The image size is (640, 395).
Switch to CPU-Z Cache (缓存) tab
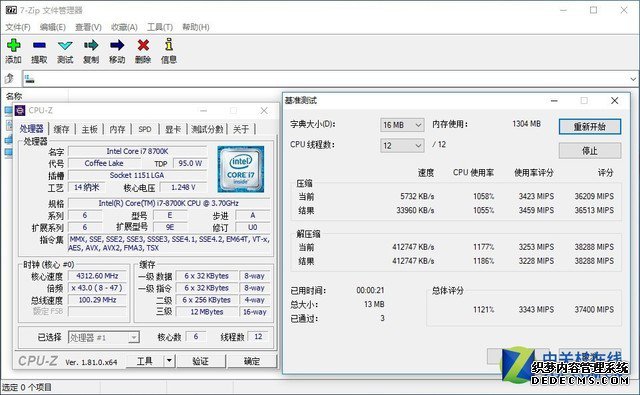coord(61,129)
